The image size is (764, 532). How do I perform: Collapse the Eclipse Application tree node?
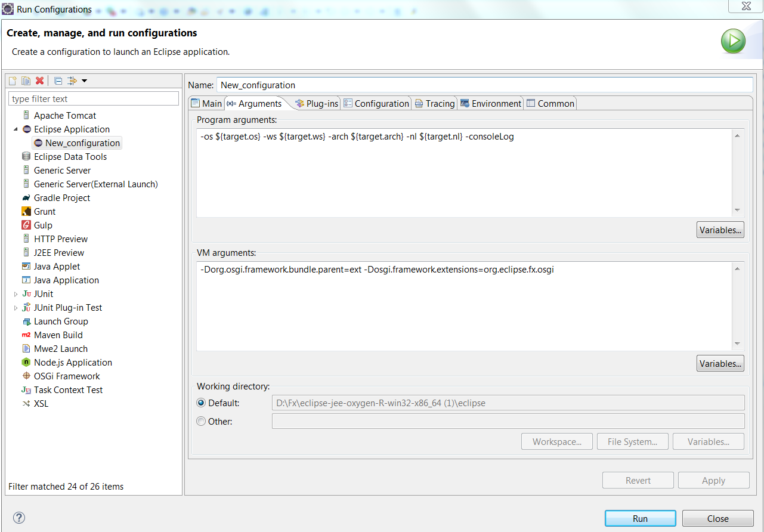(x=16, y=129)
